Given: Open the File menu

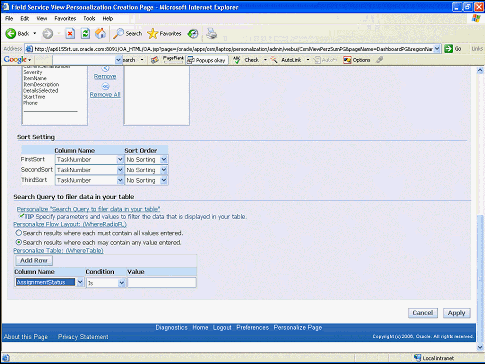Looking at the screenshot, I should tap(9, 18).
